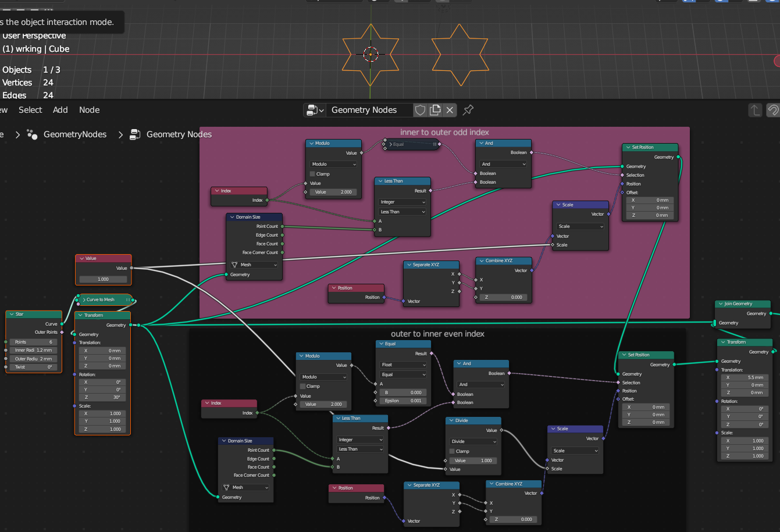Enable Clamp in the Divide node

point(453,451)
